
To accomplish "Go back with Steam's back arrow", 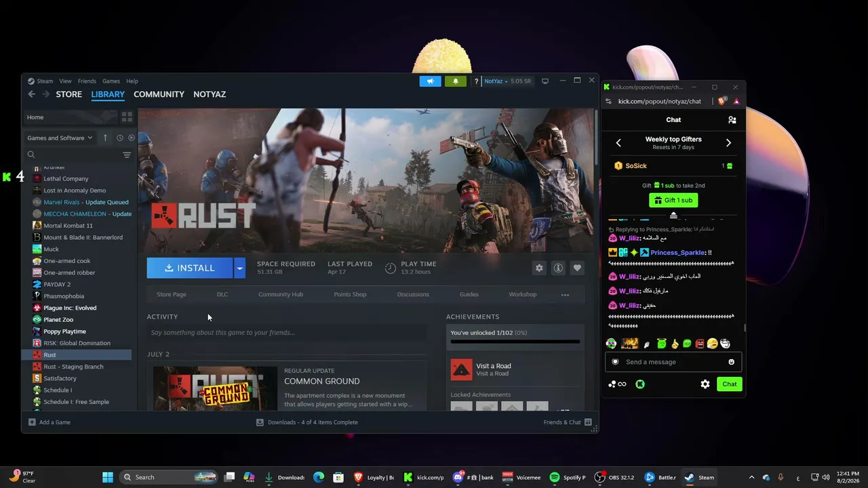I will coord(31,94).
